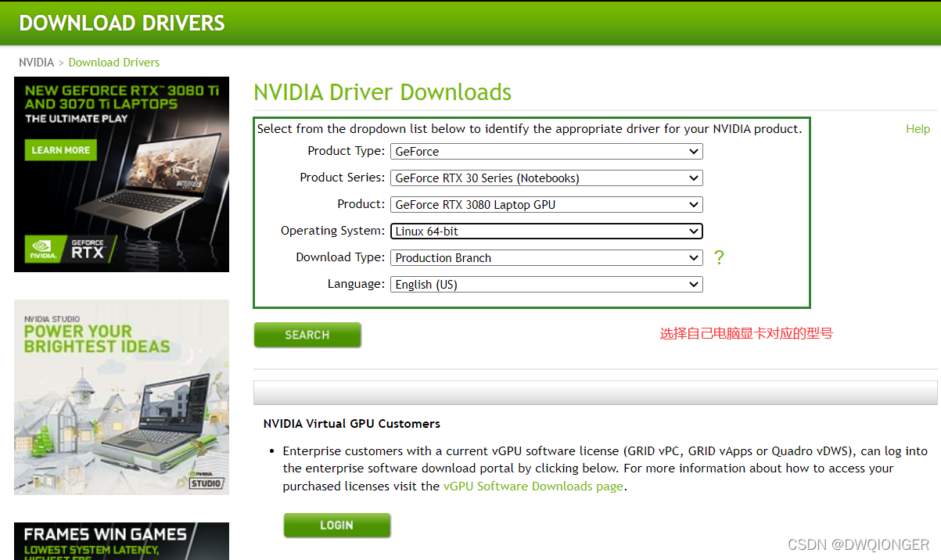This screenshot has width=941, height=560.
Task: Click the NVIDIA breadcrumb link
Action: coord(37,63)
